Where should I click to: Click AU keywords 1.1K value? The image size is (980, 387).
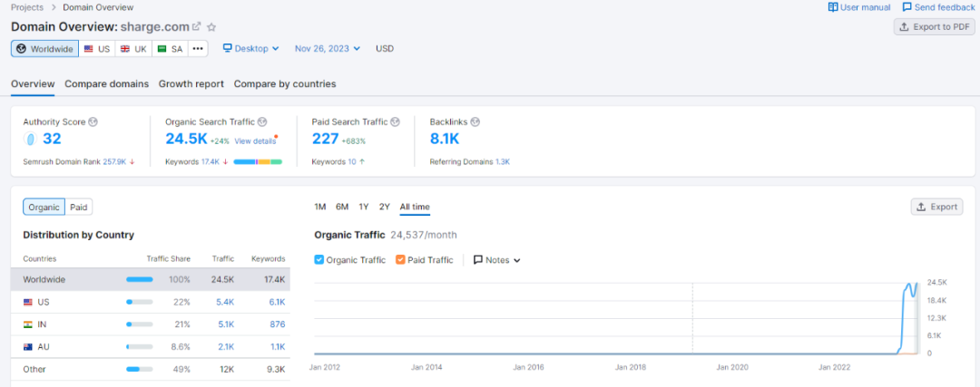[276, 347]
